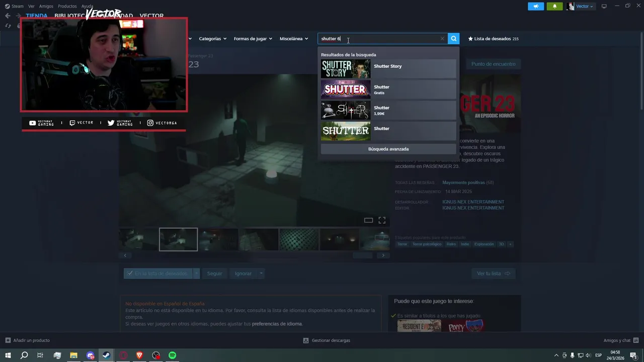The width and height of the screenshot is (644, 362).
Task: Click Añadir un producto
Action: coord(27,340)
